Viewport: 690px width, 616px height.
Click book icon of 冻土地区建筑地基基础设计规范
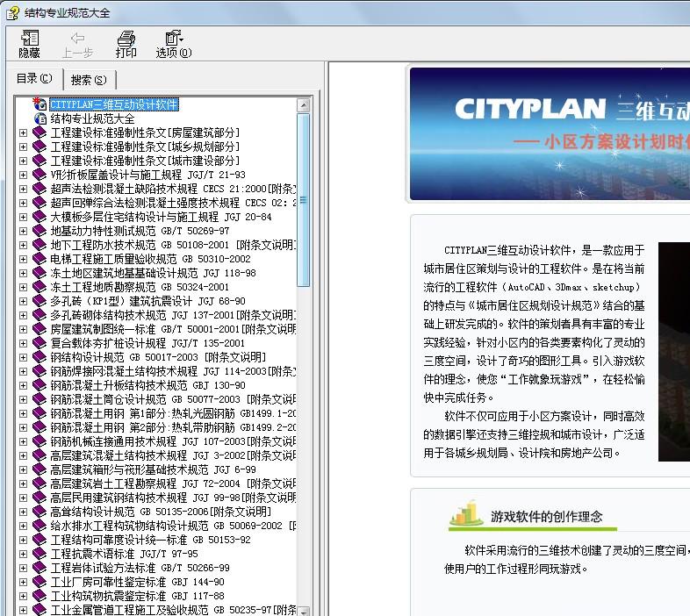click(40, 273)
